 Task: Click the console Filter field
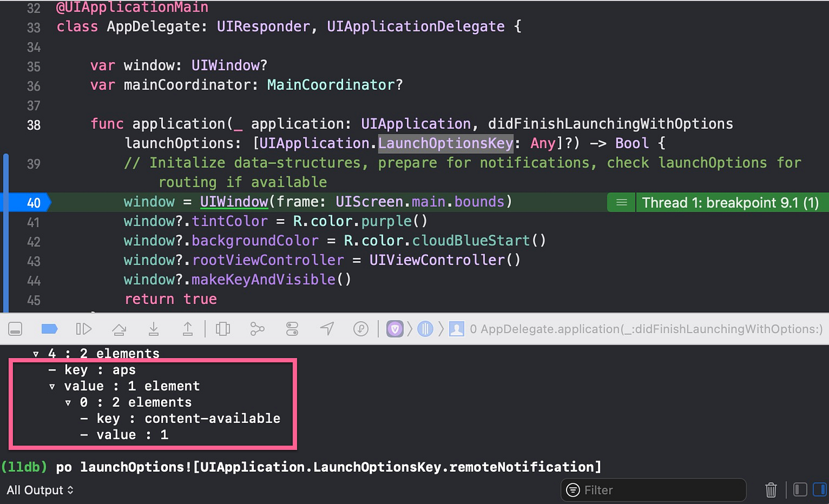[x=653, y=489]
